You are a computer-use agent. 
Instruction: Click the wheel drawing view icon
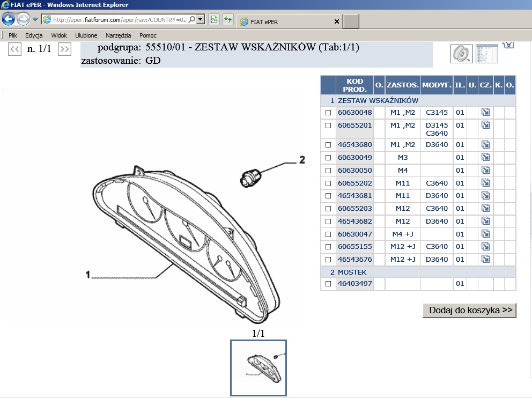(x=461, y=54)
